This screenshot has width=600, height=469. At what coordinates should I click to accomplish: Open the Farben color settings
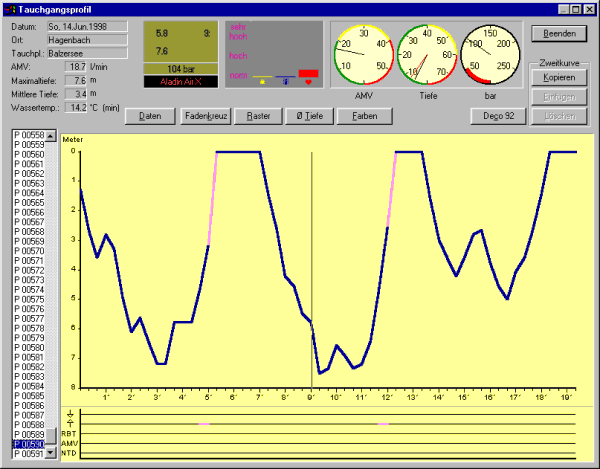click(364, 116)
